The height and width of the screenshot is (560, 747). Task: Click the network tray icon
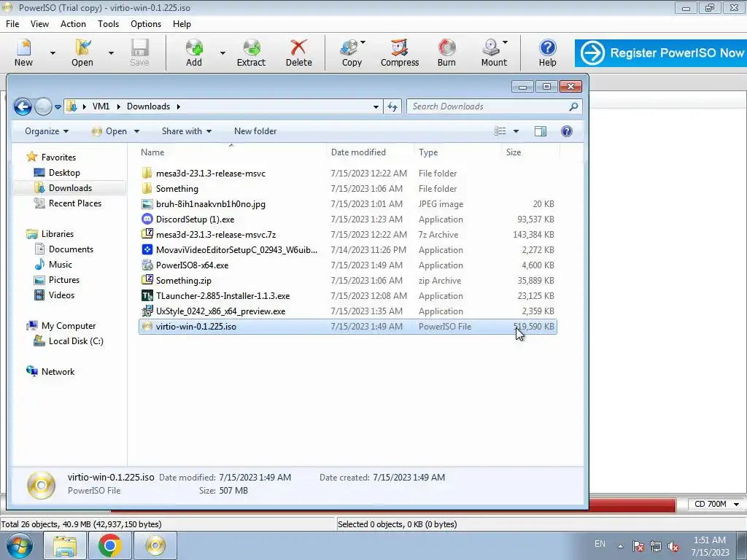(656, 546)
